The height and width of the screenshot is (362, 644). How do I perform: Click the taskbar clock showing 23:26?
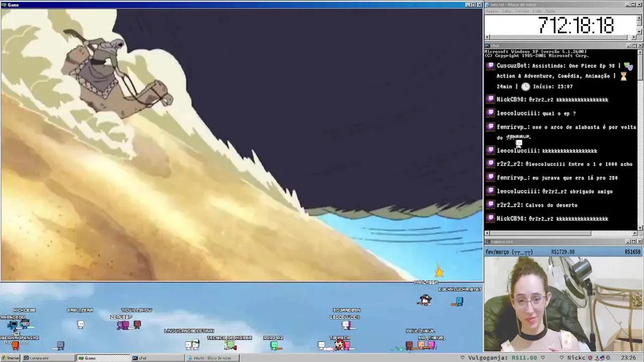pos(628,357)
